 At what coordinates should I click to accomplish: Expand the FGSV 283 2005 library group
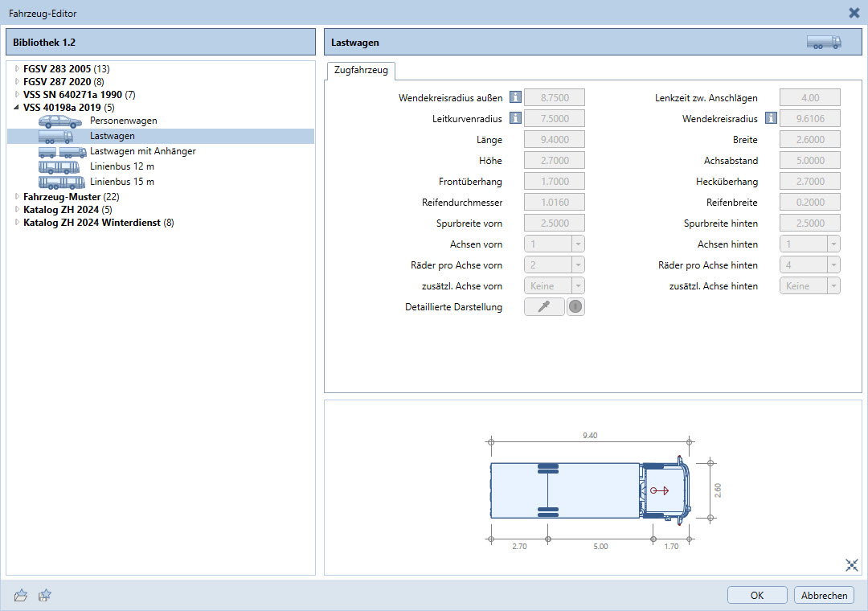[x=17, y=69]
